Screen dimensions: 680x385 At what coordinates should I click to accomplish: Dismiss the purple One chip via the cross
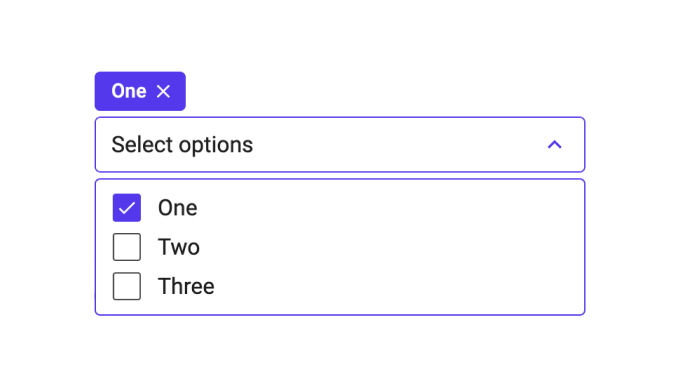[x=163, y=91]
